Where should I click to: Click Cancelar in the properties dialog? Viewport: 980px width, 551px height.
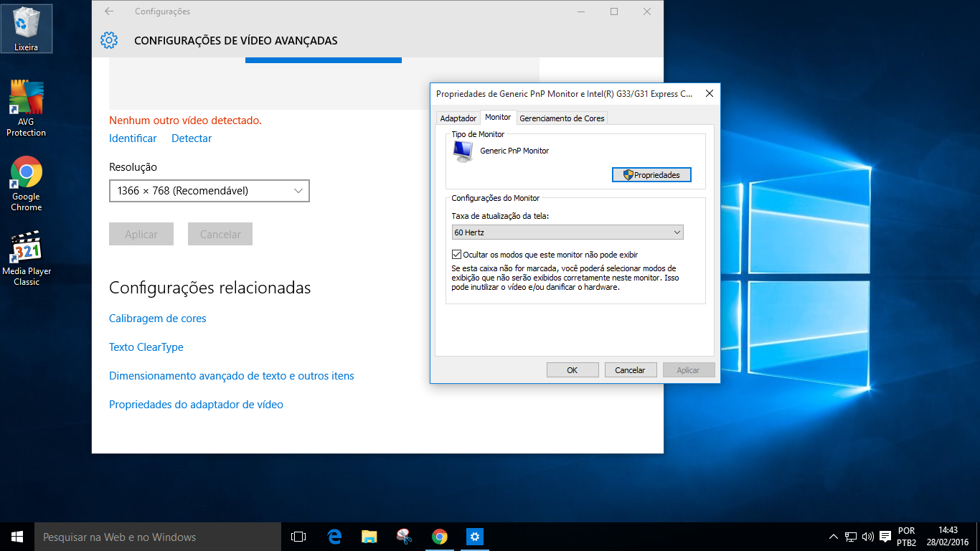click(631, 370)
